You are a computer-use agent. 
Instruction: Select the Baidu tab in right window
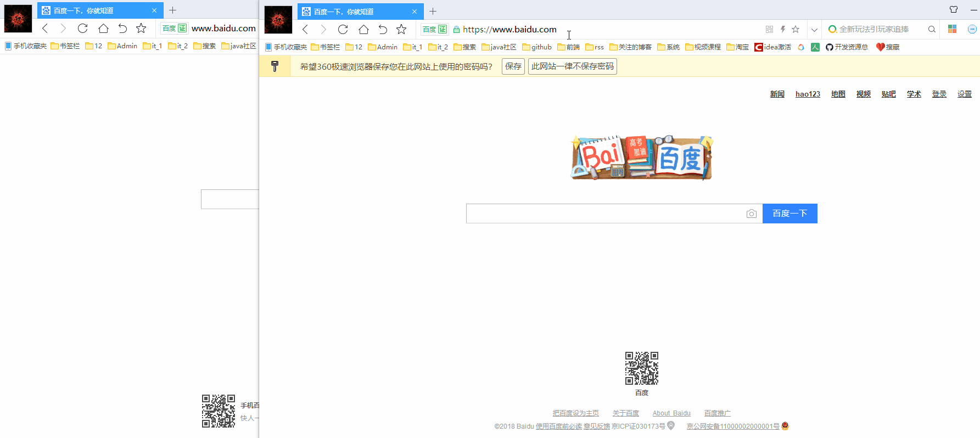click(x=361, y=12)
